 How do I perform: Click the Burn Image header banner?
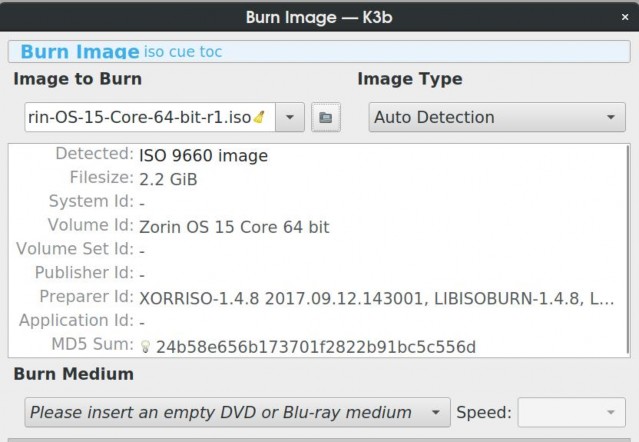click(x=319, y=51)
